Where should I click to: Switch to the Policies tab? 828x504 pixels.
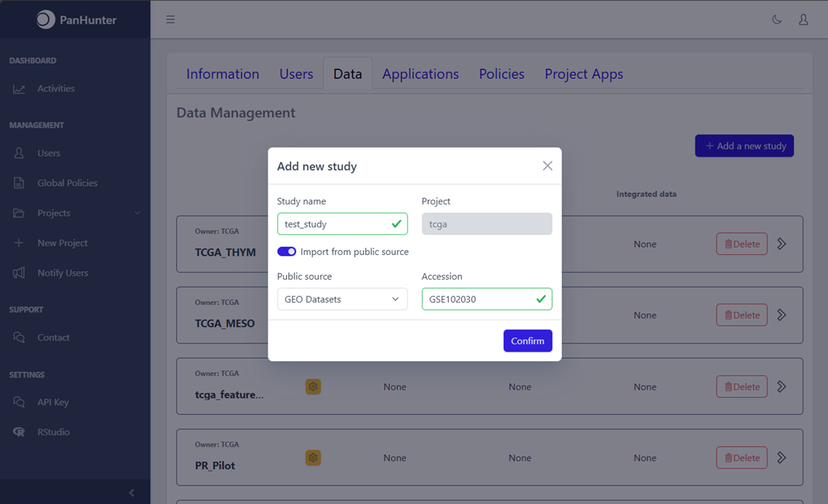click(501, 74)
